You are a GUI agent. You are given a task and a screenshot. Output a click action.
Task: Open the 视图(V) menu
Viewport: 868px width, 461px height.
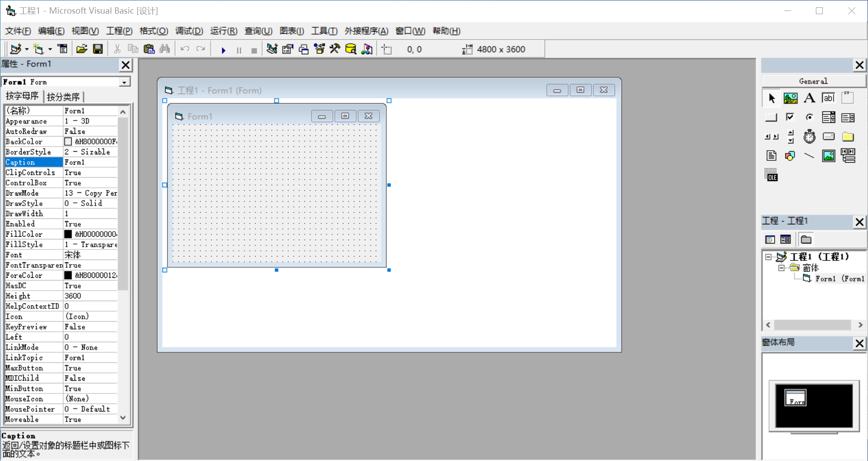[85, 31]
